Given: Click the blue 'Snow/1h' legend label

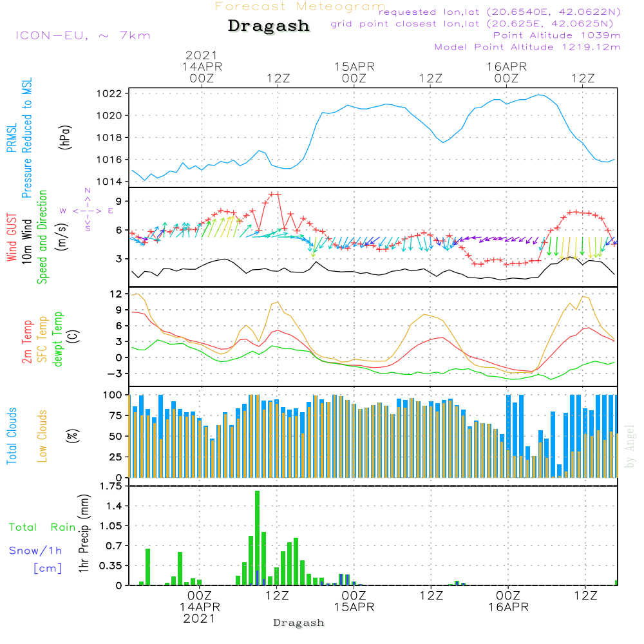Looking at the screenshot, I should (x=35, y=551).
